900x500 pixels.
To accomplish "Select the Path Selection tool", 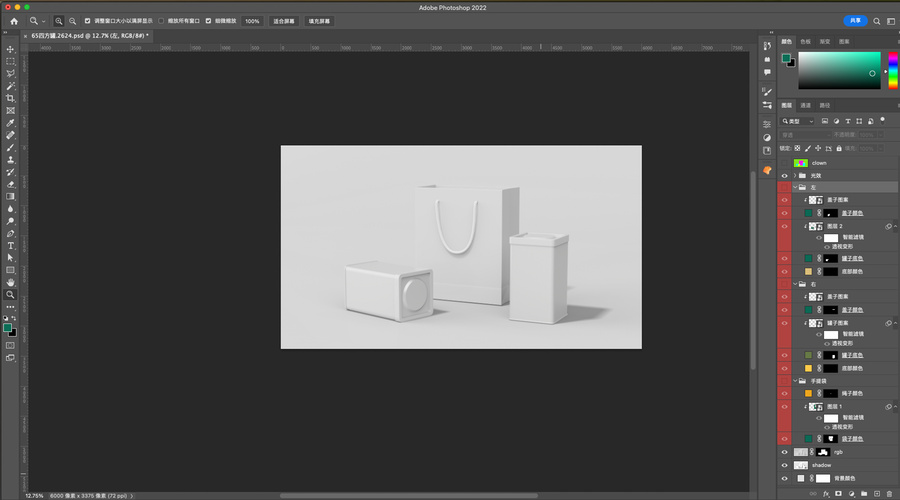I will coord(10,258).
